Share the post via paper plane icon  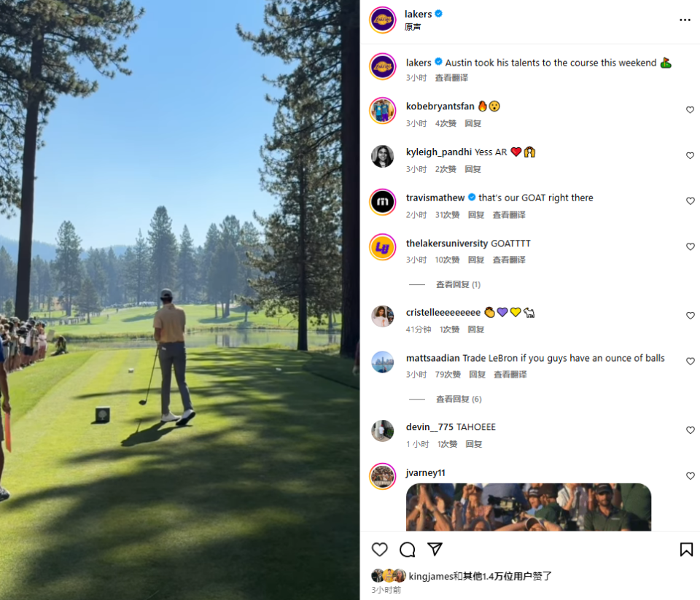coord(435,549)
